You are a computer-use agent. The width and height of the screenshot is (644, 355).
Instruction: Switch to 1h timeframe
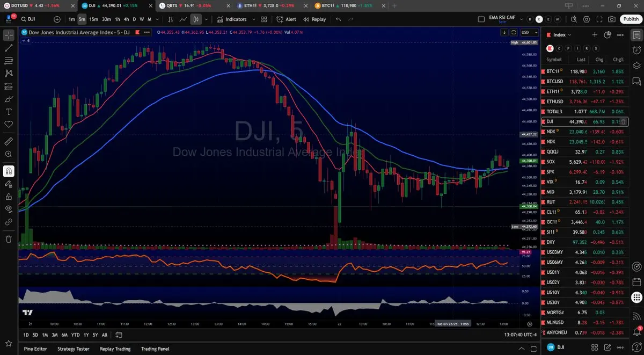(x=118, y=19)
